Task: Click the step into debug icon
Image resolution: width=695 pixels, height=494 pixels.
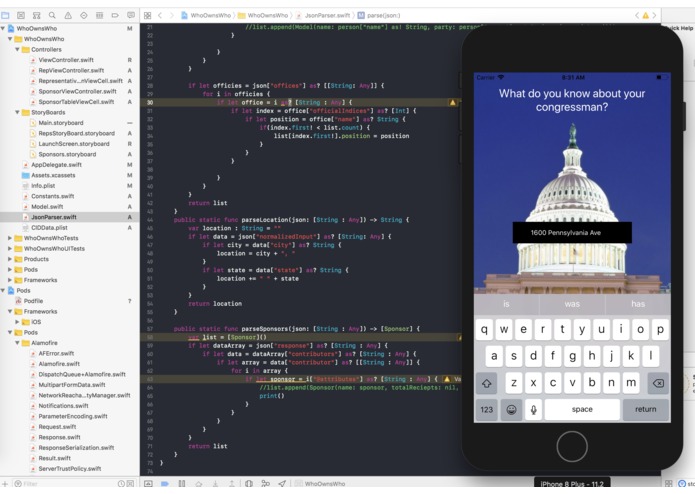Action: coord(215,484)
